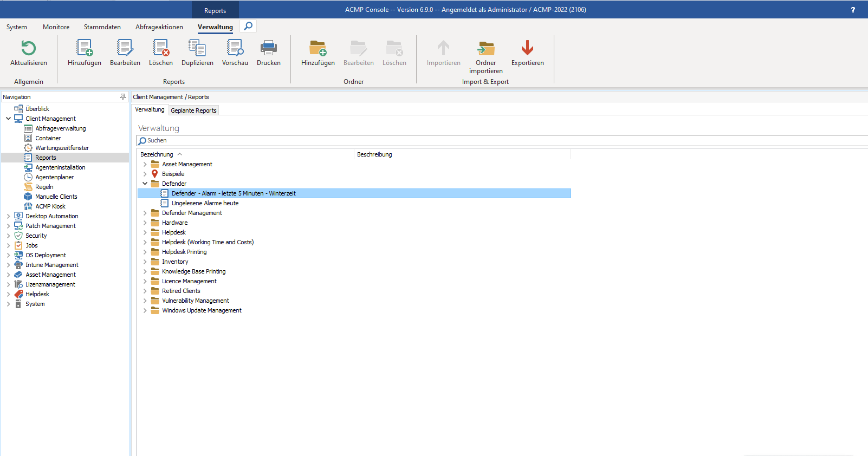Select Helpdesk (Working Time and Costs) folder
868x456 pixels.
[x=208, y=242]
